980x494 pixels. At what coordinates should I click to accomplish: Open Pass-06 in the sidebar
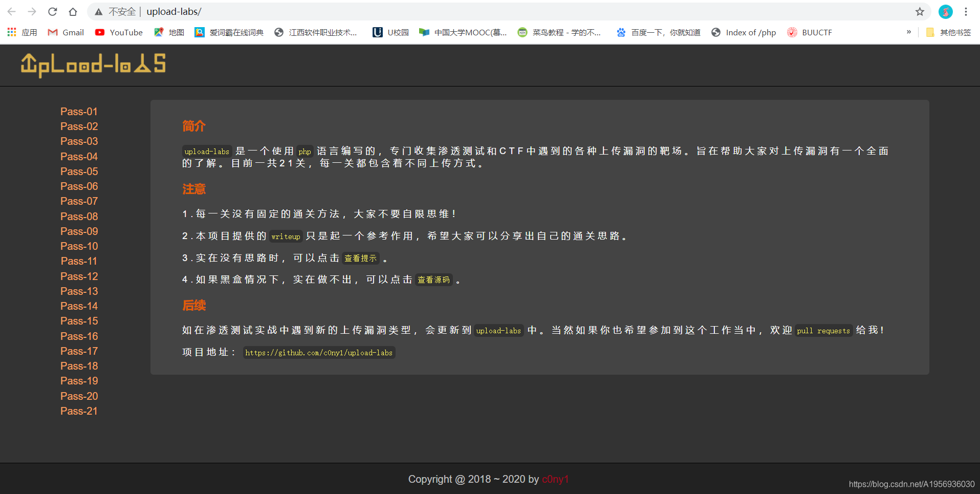(79, 186)
